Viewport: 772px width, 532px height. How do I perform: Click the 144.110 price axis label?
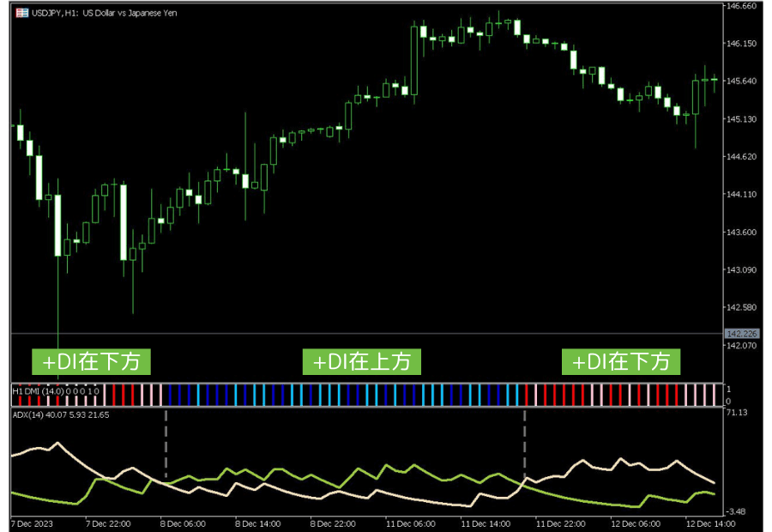point(742,195)
